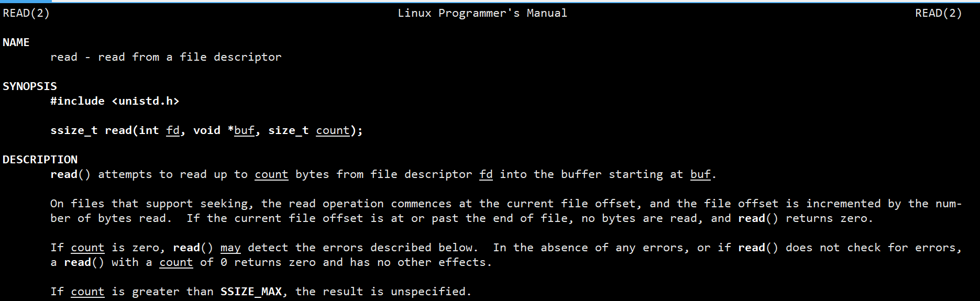Click the READ(2) title at top left
The image size is (980, 301).
click(x=26, y=13)
